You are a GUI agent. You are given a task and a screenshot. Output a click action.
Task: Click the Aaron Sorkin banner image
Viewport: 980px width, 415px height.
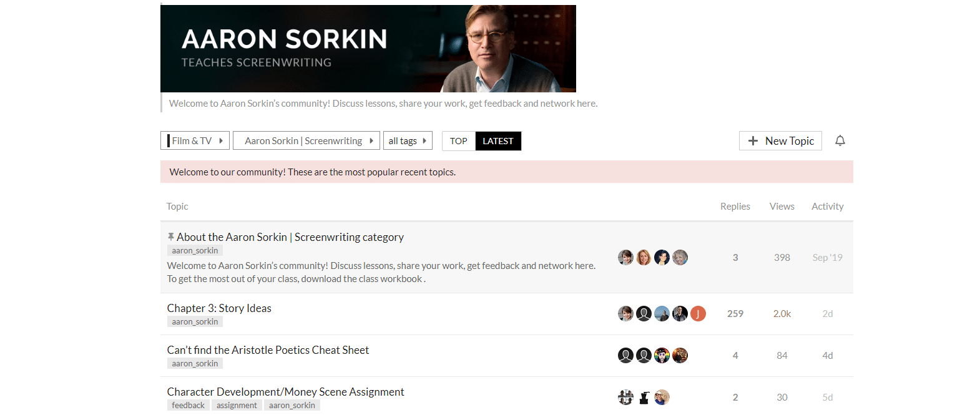pyautogui.click(x=368, y=49)
